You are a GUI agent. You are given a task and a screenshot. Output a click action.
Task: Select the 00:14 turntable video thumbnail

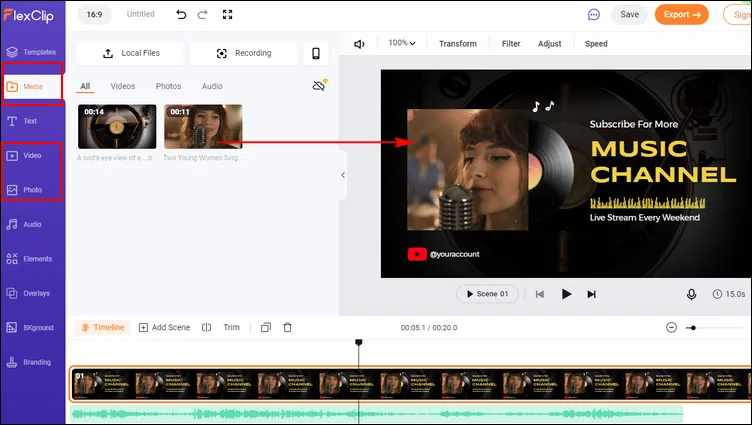(x=117, y=127)
